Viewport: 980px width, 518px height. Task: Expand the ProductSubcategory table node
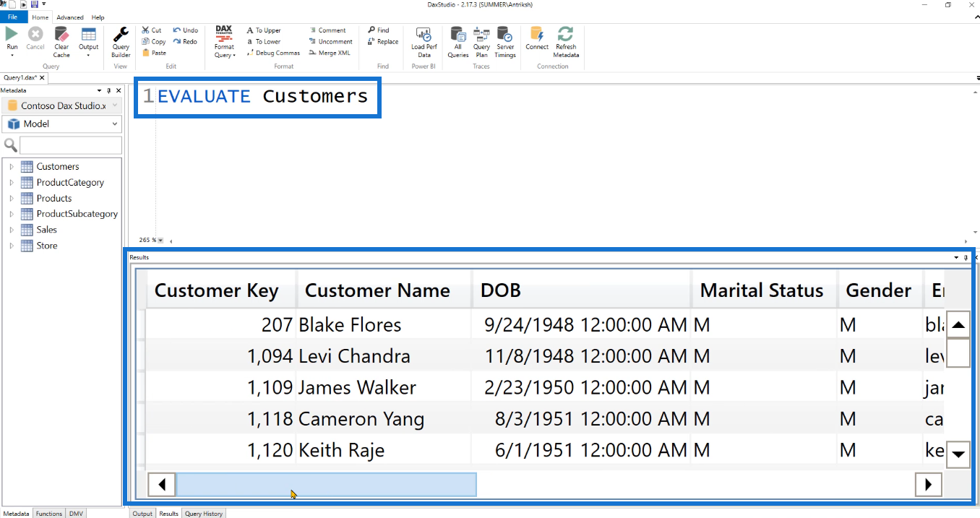point(12,214)
